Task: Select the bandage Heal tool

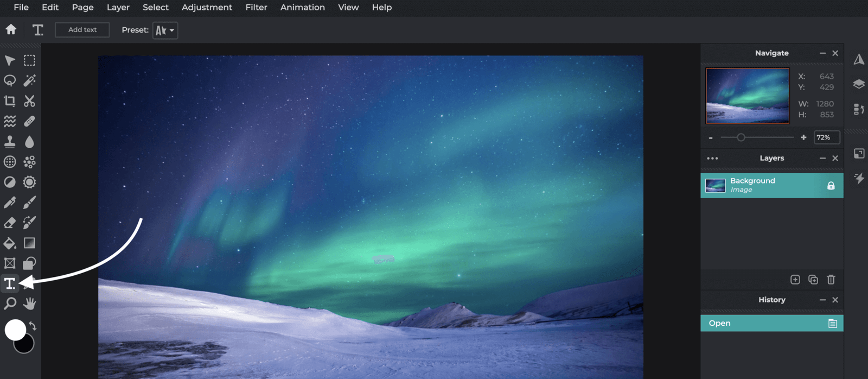Action: click(x=29, y=121)
